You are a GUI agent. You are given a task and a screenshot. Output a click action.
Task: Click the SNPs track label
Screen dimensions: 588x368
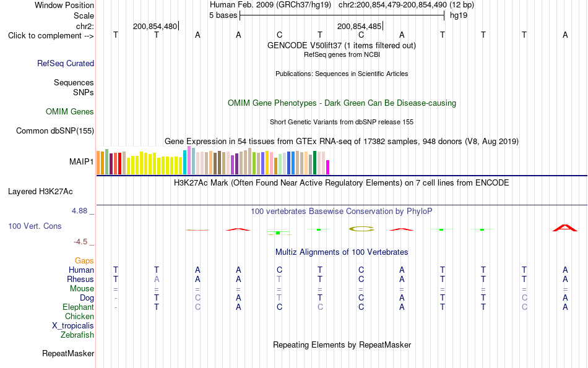coord(84,92)
